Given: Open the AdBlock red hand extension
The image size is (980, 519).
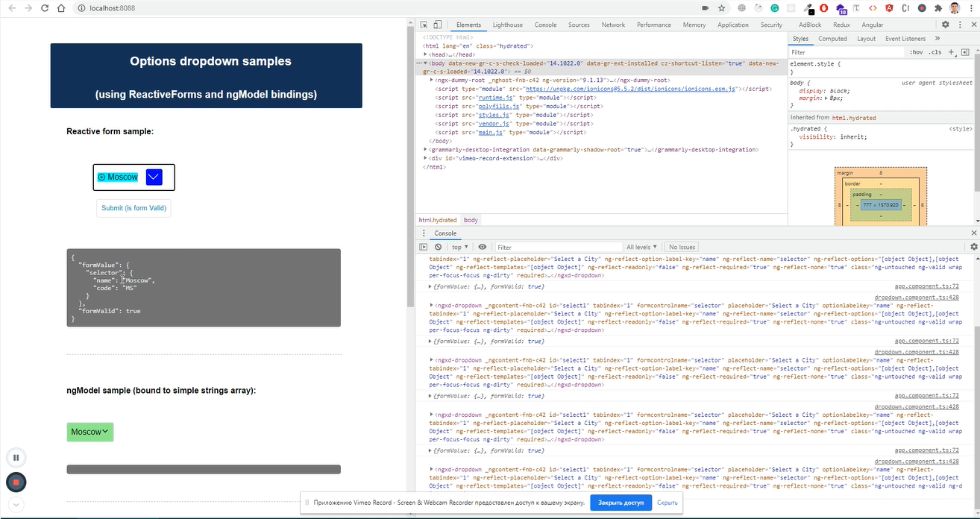Looking at the screenshot, I should point(824,8).
